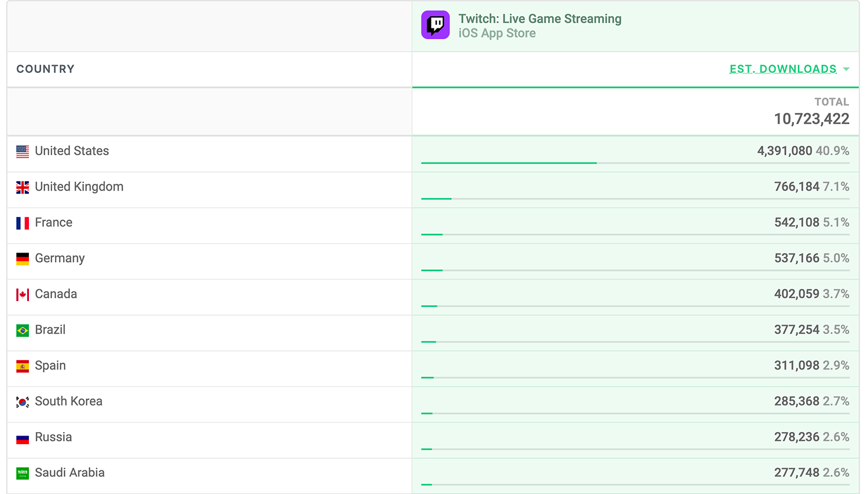Click the Saudi Arabia flag icon
868x494 pixels.
pos(22,473)
